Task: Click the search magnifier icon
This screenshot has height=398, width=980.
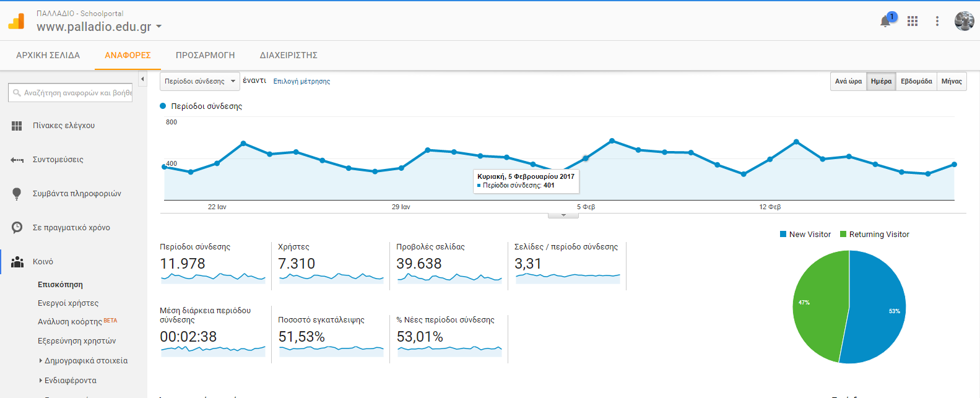Action: pos(17,93)
